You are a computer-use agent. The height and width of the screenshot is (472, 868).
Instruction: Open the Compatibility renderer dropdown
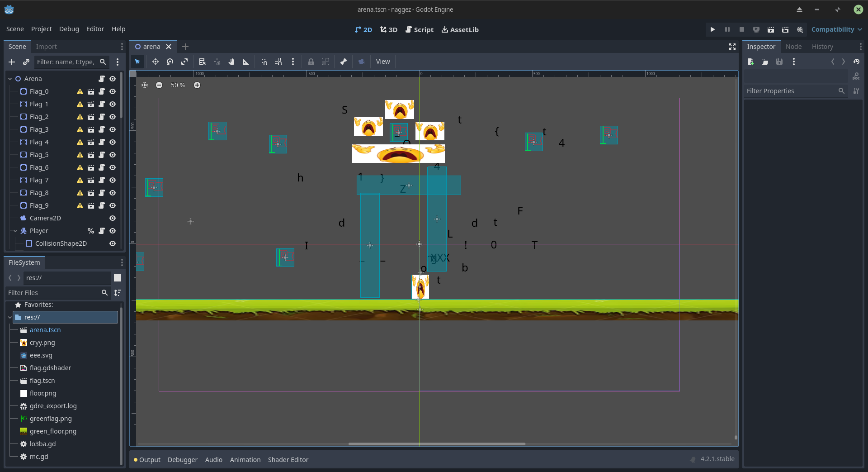[x=836, y=29]
